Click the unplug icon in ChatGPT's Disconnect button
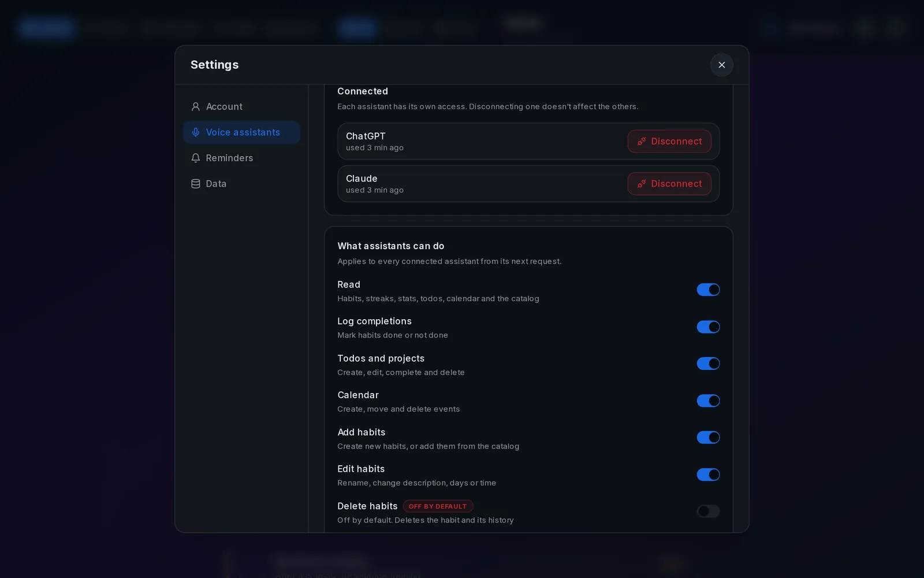 pyautogui.click(x=642, y=141)
